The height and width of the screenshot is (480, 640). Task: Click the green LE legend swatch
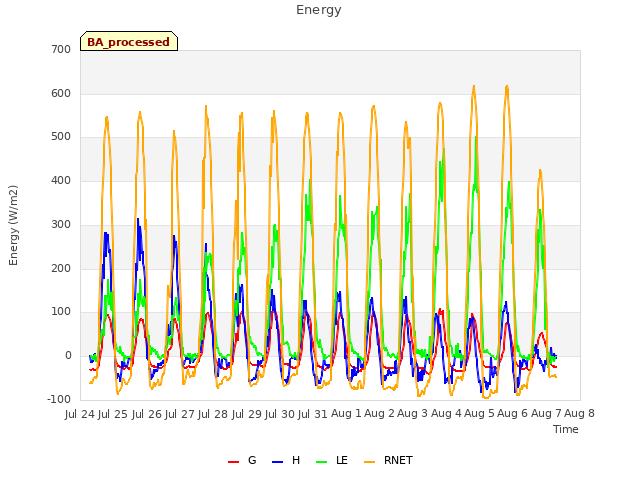[x=322, y=462]
